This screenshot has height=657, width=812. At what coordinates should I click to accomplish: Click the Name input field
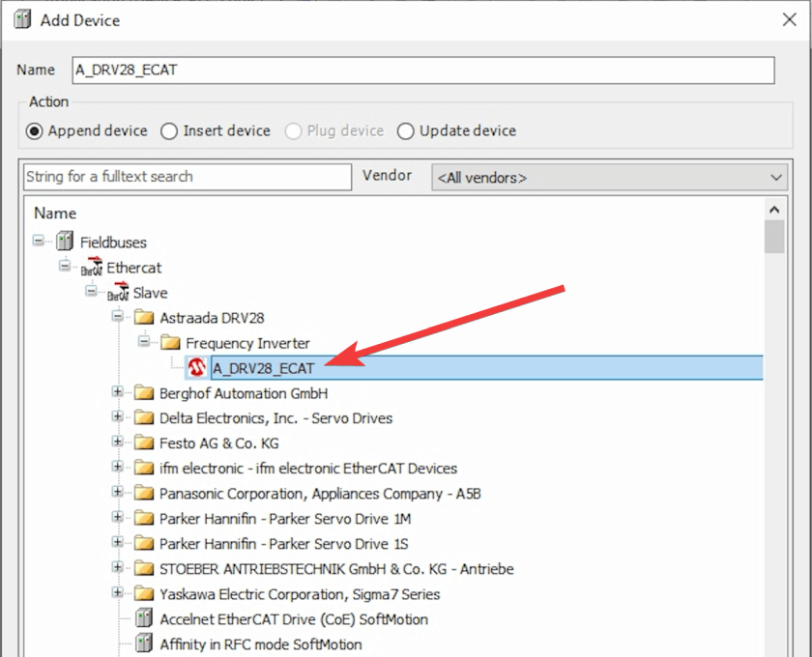423,70
